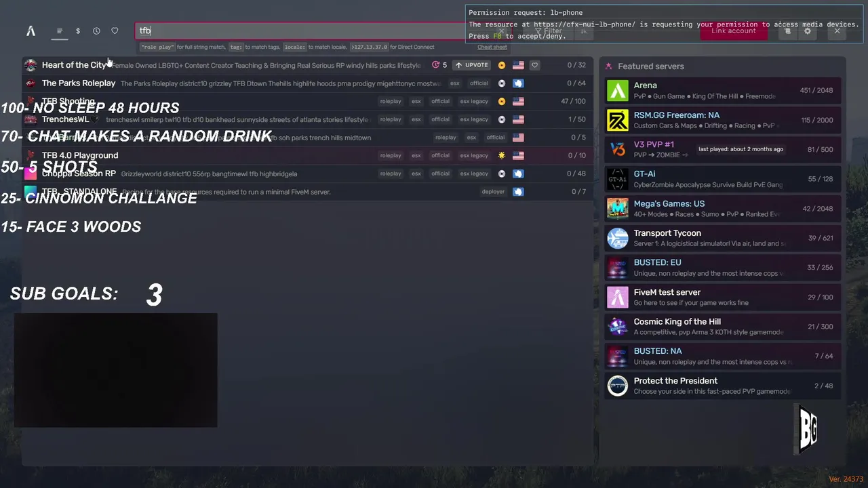Click locale icon on Choppa Season RP row

tap(518, 174)
